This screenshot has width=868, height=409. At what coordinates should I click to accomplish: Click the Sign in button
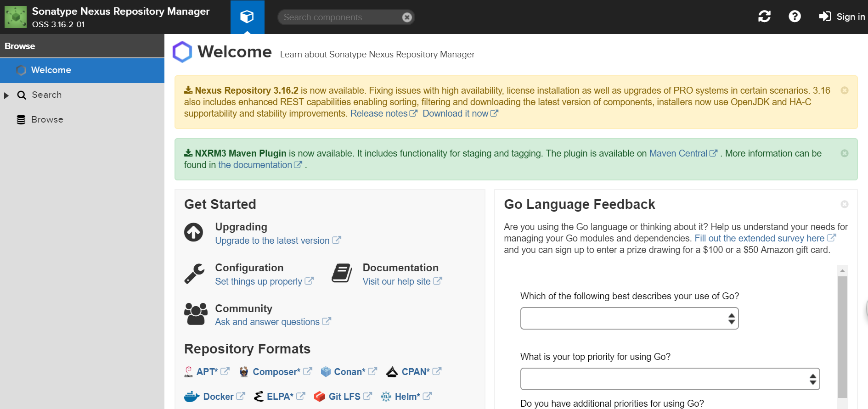[841, 17]
